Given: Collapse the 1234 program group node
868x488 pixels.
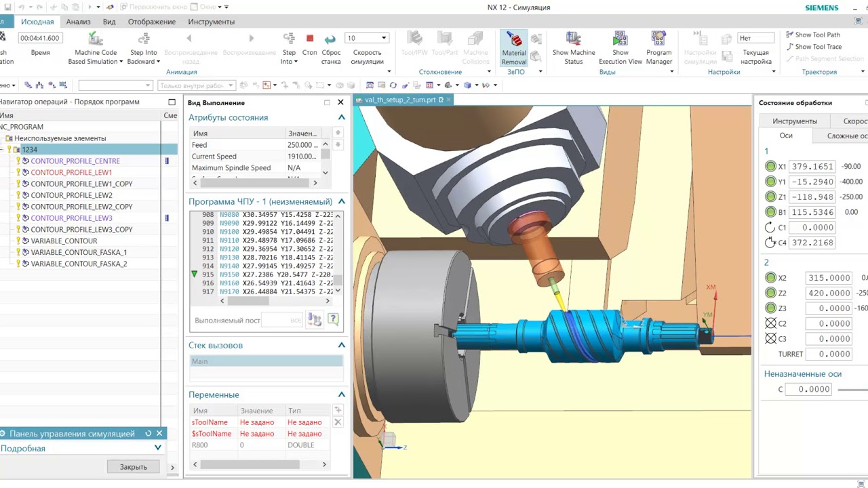Looking at the screenshot, I should coord(3,150).
